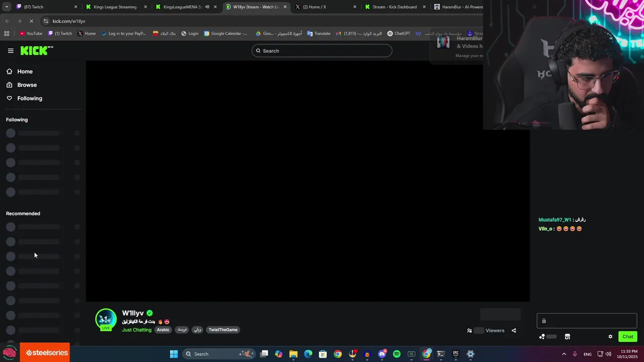Open volume control in system tray

coord(608,354)
